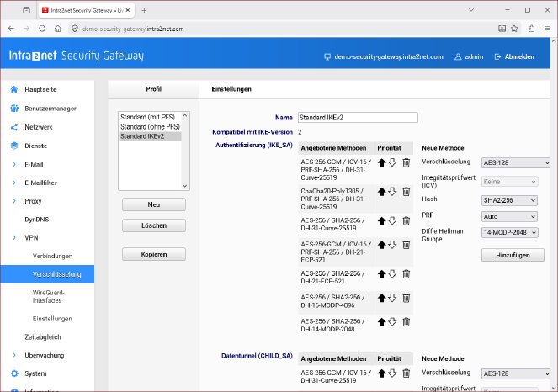This screenshot has height=392, width=558.
Task: Click Neu to create profile
Action: [x=154, y=204]
